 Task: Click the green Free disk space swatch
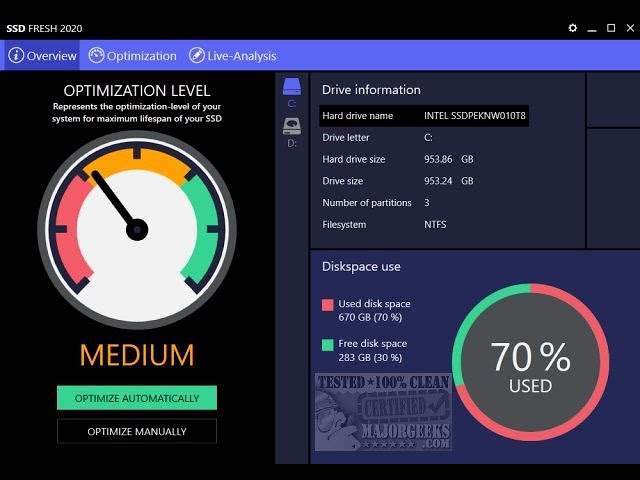328,345
